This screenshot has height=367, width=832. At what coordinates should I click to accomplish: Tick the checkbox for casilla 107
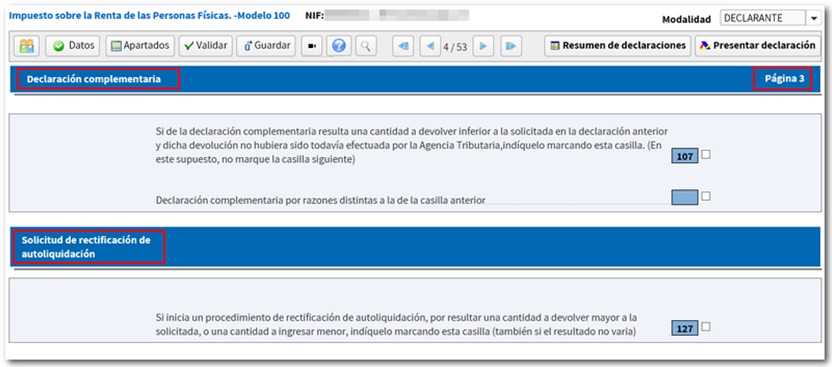click(706, 155)
